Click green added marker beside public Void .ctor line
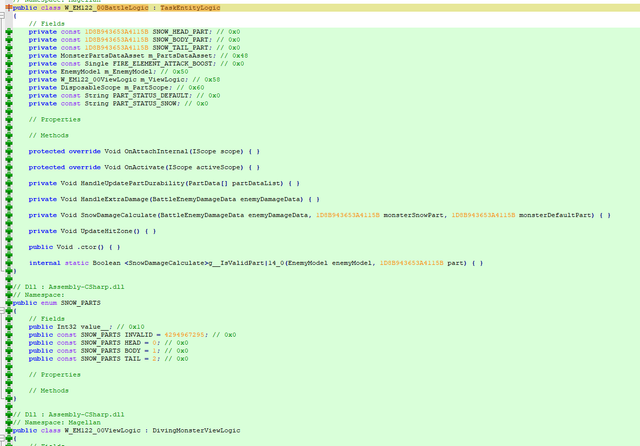This screenshot has width=640, height=446. click(x=9, y=246)
